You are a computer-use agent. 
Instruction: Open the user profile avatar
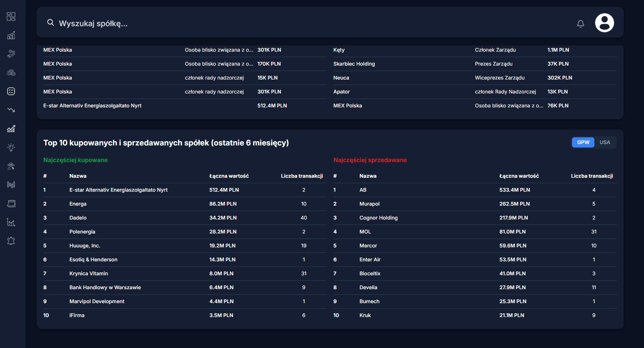pyautogui.click(x=604, y=23)
